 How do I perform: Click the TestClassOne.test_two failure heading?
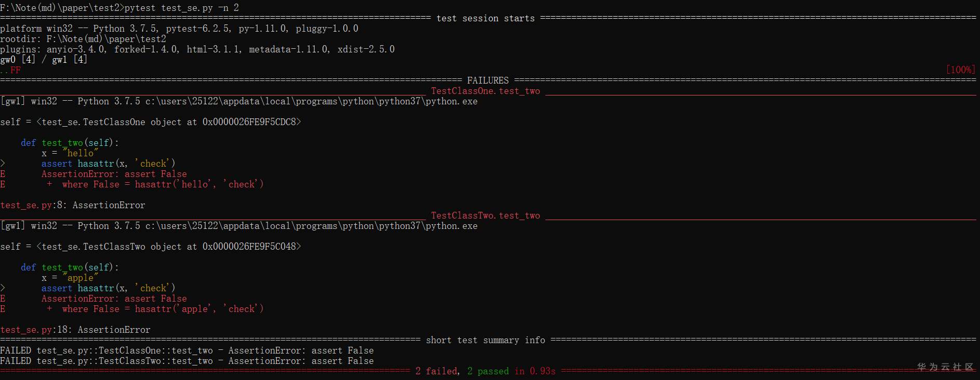(485, 91)
